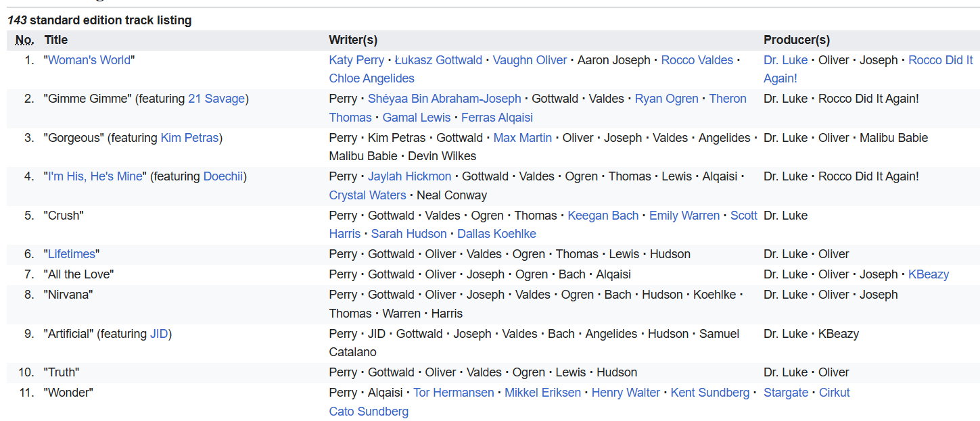Screen dimensions: 980x421
Task: Click the Title column header
Action: (x=56, y=40)
